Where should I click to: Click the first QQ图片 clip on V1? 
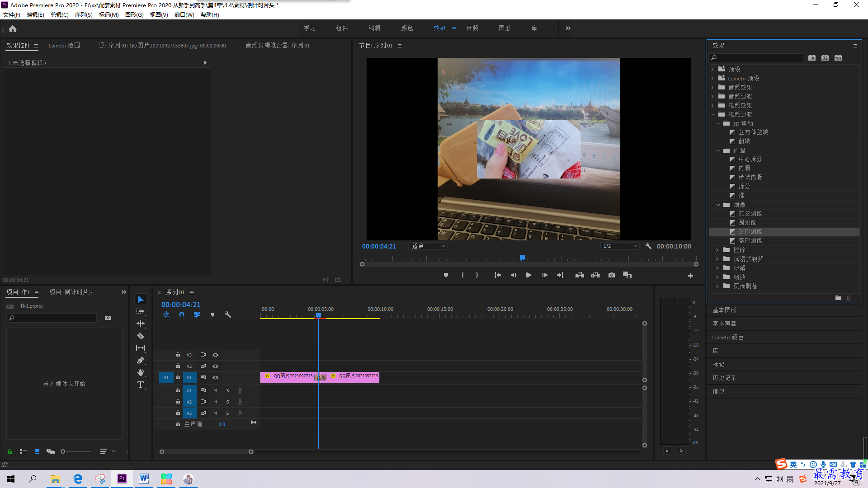click(x=288, y=377)
